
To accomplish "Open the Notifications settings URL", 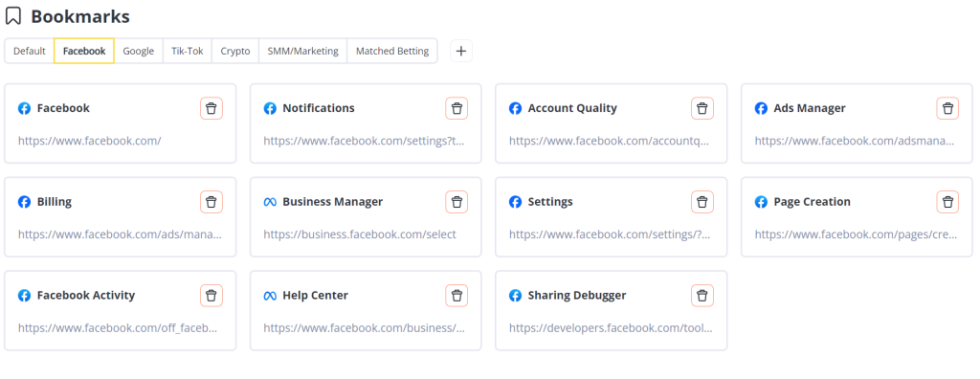I will pyautogui.click(x=365, y=141).
